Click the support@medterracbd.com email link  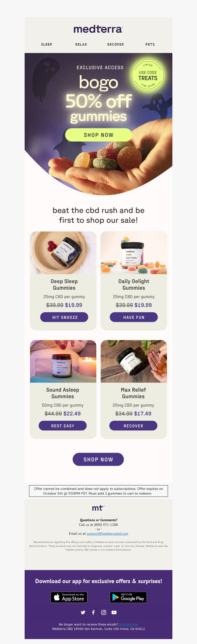[x=107, y=534]
